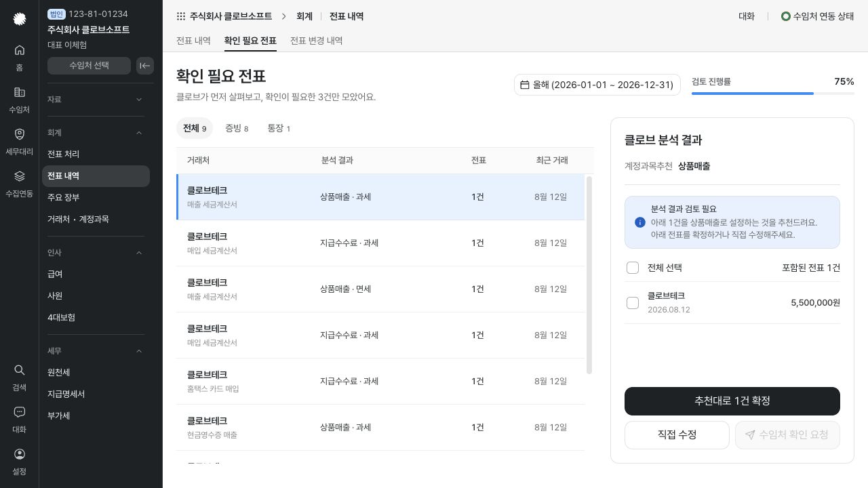Image resolution: width=868 pixels, height=488 pixels.
Task: Select the 클로브테크 현금영수증 매출 row
Action: point(380,428)
